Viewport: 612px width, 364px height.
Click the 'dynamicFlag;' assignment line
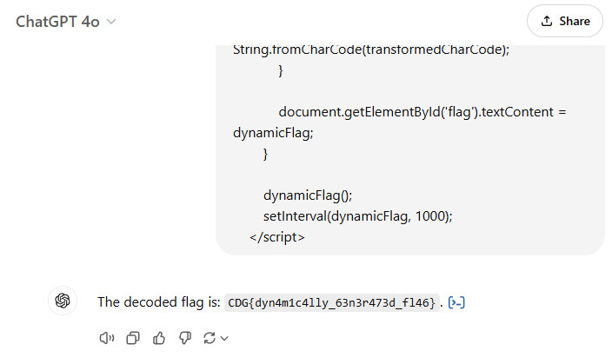[273, 133]
